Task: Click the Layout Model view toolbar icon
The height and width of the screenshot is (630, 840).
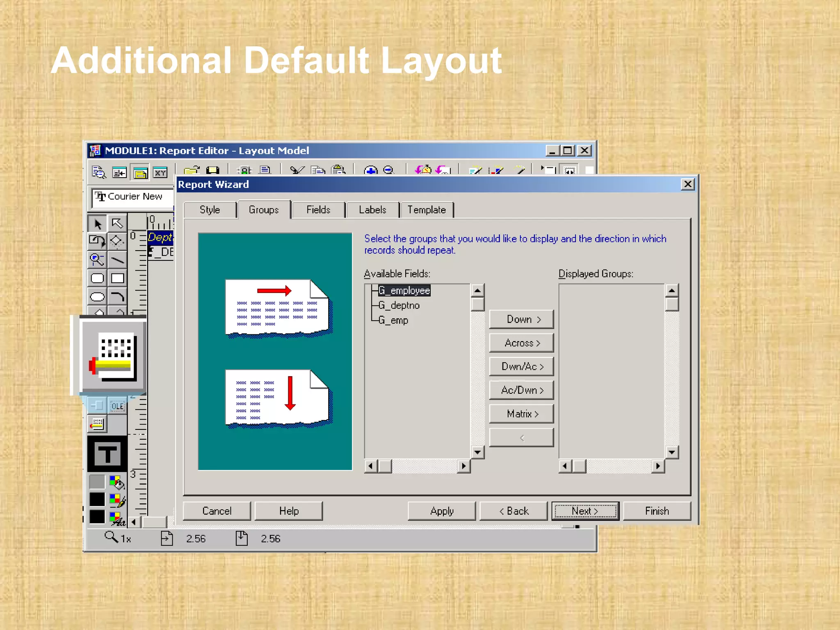Action: 140,173
